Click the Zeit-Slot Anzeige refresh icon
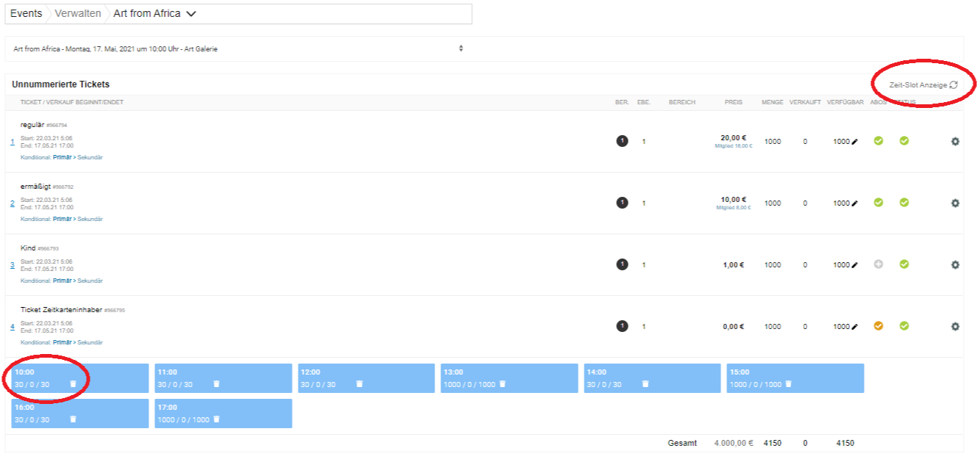The width and height of the screenshot is (980, 473). pyautogui.click(x=954, y=85)
